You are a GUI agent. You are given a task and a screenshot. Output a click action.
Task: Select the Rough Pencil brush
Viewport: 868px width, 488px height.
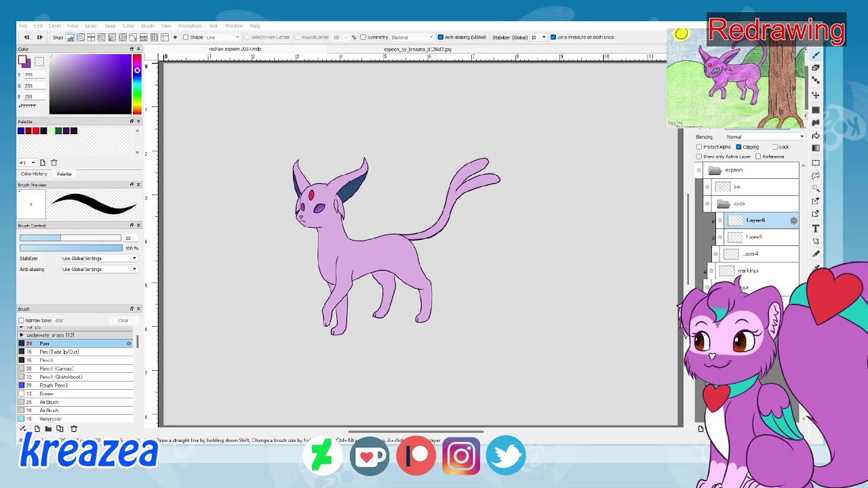coord(75,385)
